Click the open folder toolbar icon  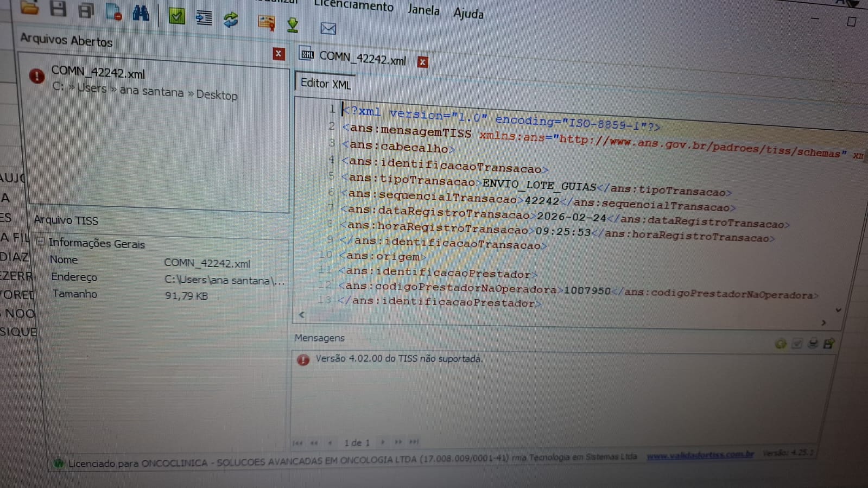tap(29, 8)
